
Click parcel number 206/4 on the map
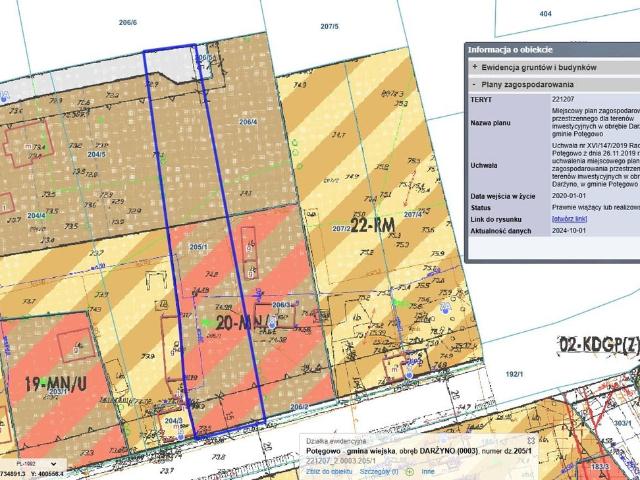pos(248,123)
